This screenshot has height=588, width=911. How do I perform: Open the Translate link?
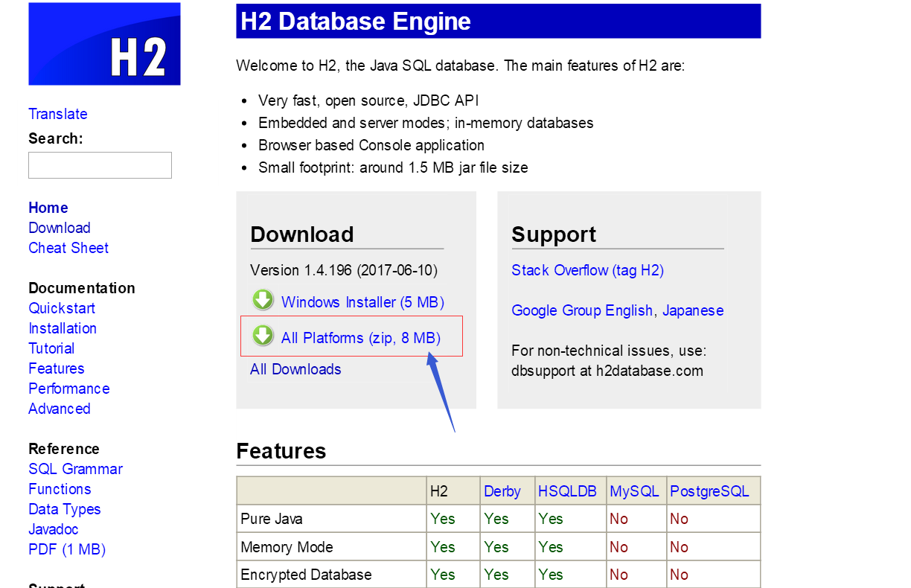click(x=58, y=114)
